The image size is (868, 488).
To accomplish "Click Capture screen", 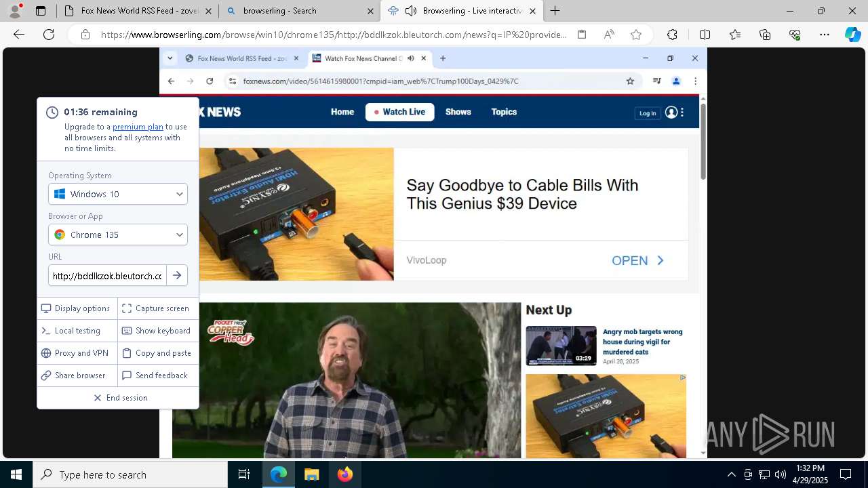I will click(158, 308).
